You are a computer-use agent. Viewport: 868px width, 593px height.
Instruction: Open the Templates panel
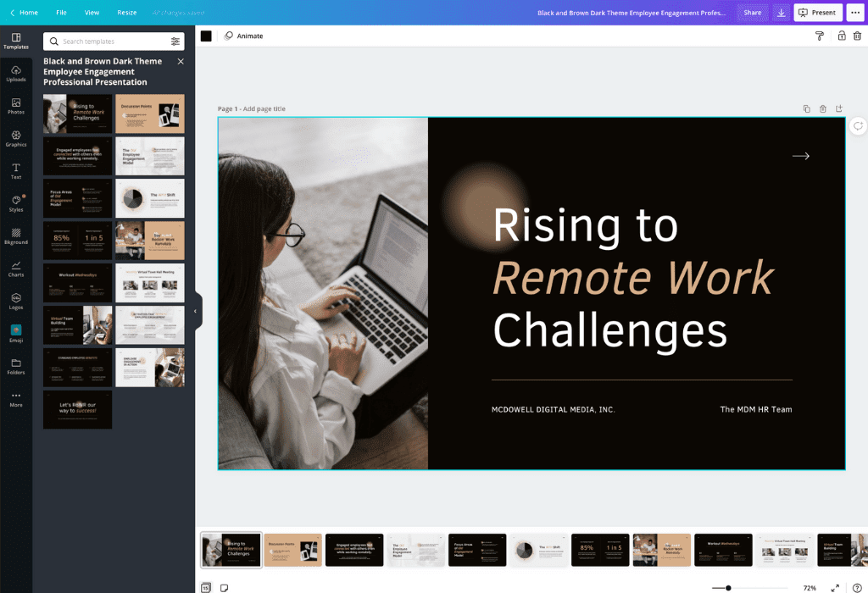[16, 42]
